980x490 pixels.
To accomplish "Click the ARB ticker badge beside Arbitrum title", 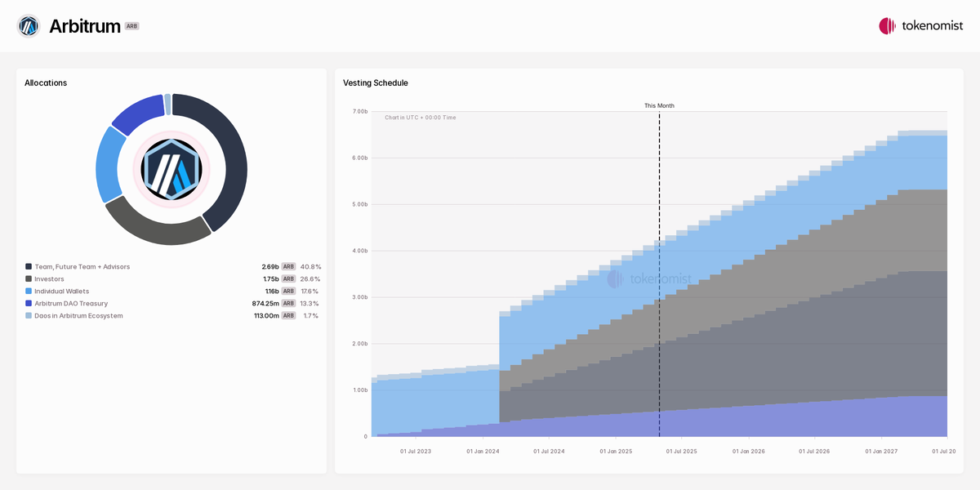I will (131, 26).
